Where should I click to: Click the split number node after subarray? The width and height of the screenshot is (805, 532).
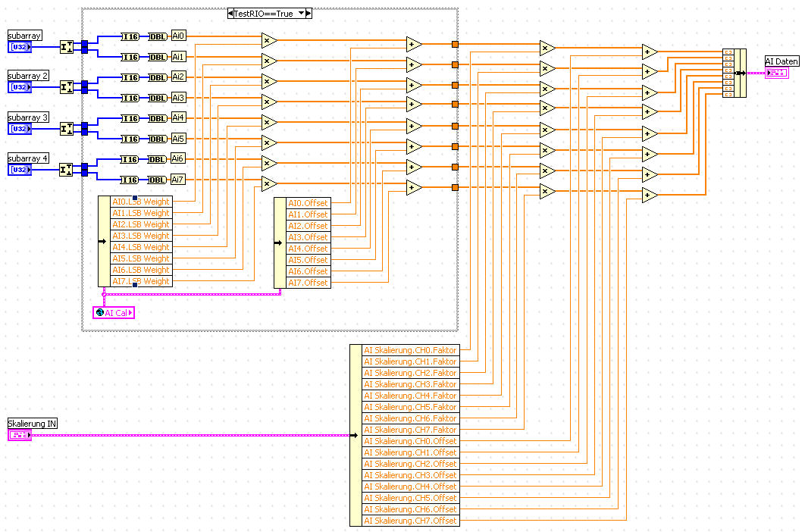point(67,47)
